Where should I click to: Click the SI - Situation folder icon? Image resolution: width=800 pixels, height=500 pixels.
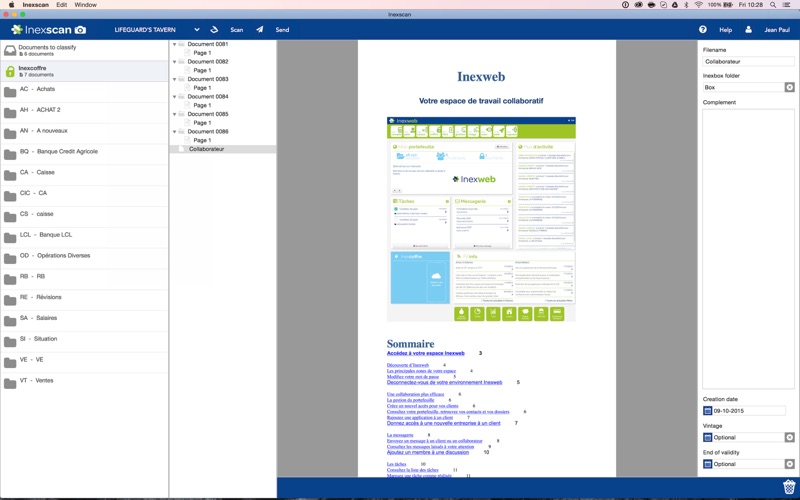[x=10, y=342]
